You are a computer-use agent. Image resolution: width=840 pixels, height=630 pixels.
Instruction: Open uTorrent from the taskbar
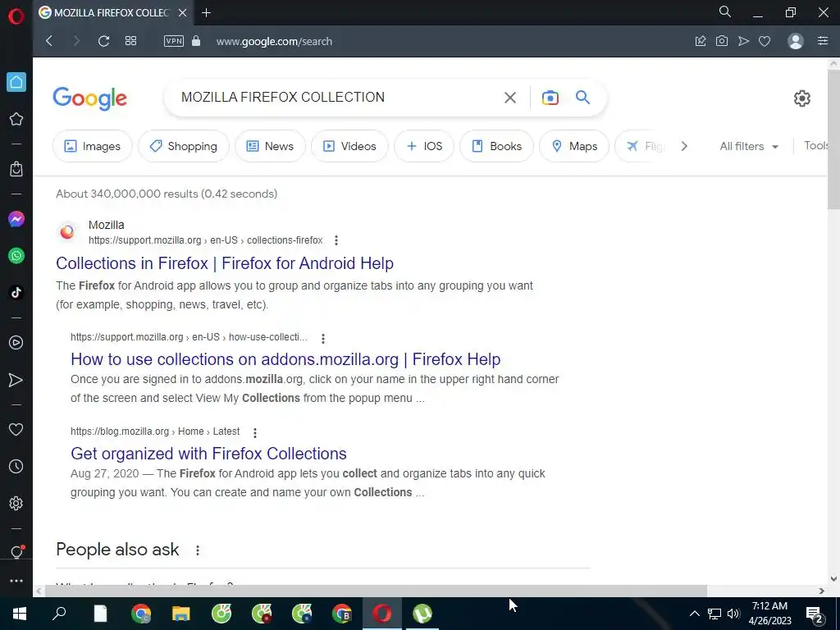(422, 614)
